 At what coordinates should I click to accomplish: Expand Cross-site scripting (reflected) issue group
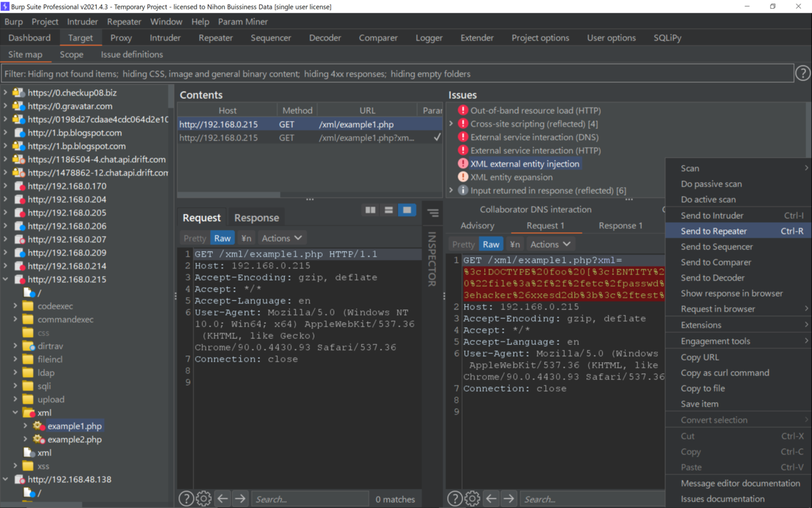tap(451, 124)
